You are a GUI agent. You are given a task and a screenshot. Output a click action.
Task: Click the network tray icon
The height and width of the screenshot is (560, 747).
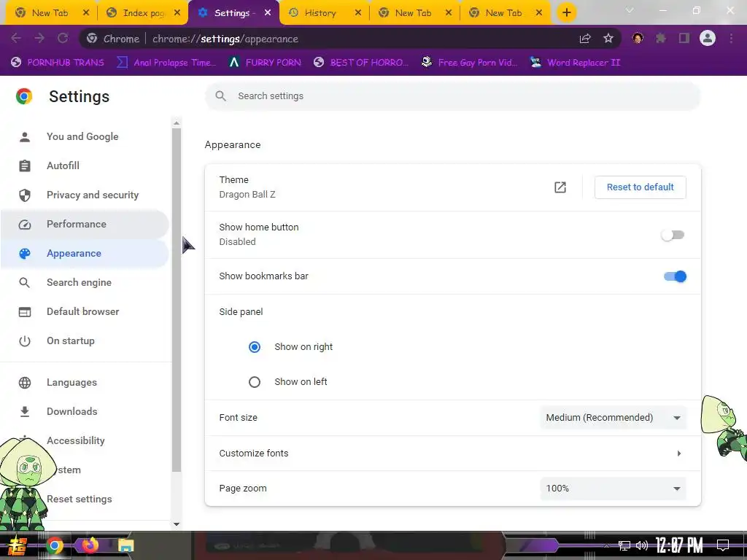pos(624,545)
